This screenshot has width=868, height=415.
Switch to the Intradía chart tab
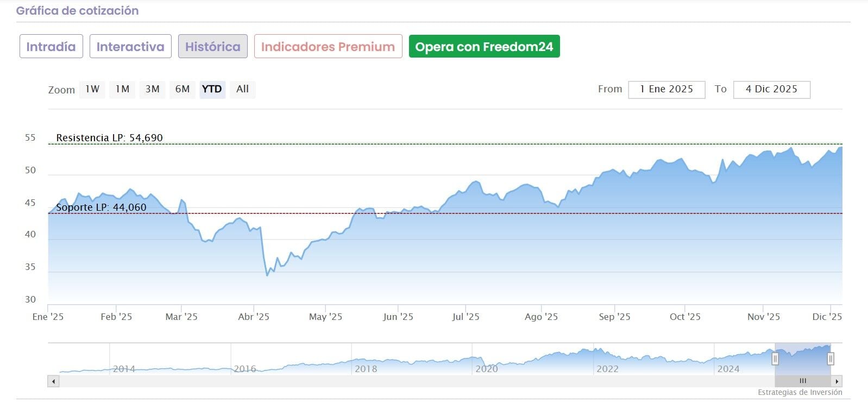coord(51,47)
